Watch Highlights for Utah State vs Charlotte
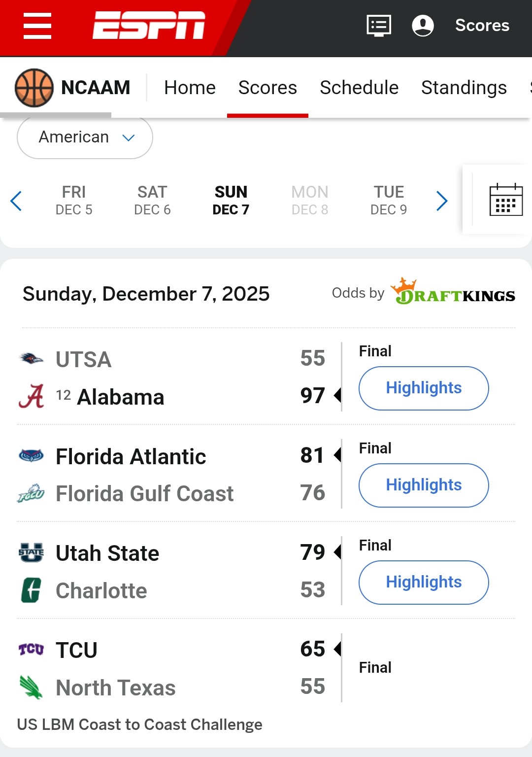 [x=424, y=583]
